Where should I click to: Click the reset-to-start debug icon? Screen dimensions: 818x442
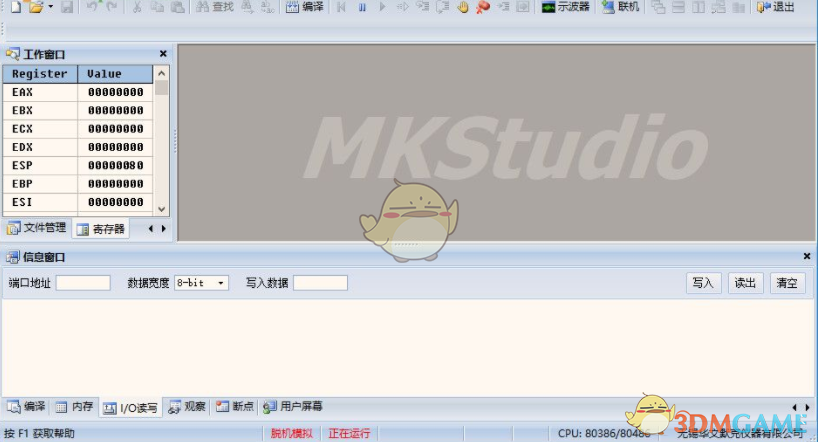pos(342,7)
